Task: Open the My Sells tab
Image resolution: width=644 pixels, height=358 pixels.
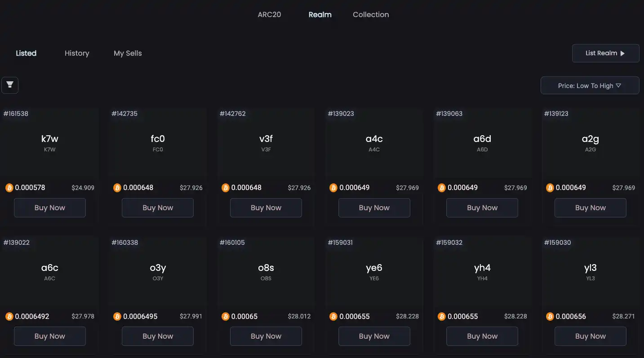Action: [128, 53]
